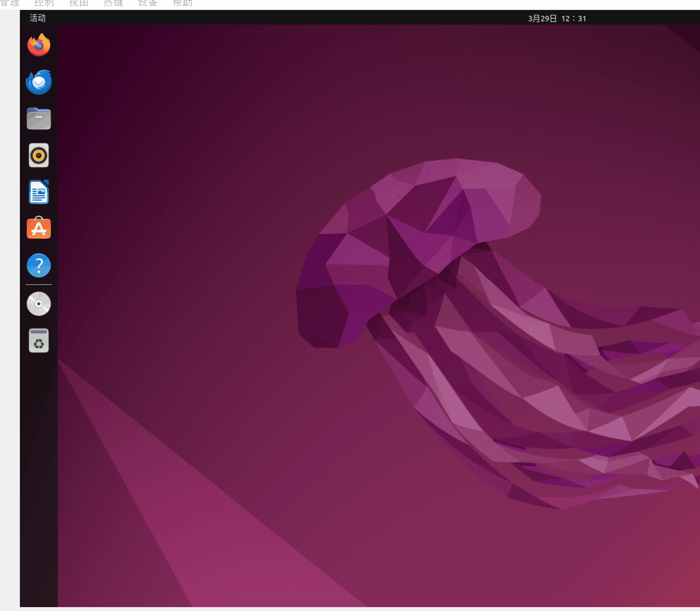The height and width of the screenshot is (611, 700).
Task: Open the 管理 menu in VirtualBox
Action: (10, 3)
